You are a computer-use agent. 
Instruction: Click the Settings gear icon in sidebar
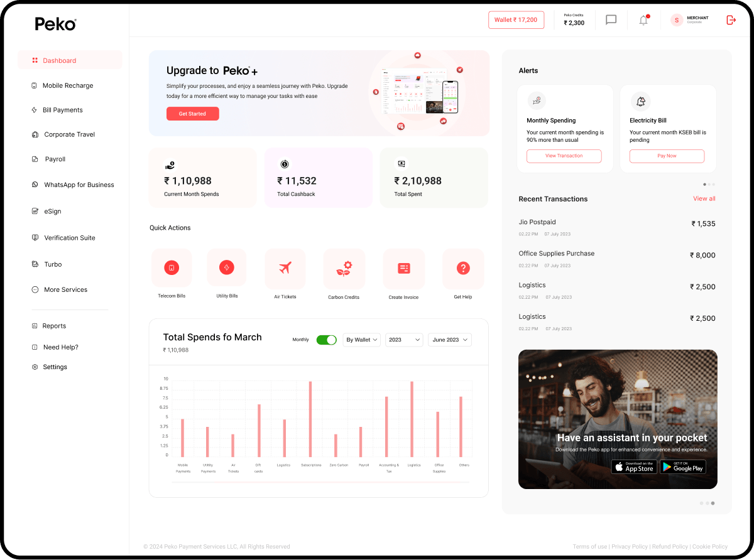click(35, 367)
